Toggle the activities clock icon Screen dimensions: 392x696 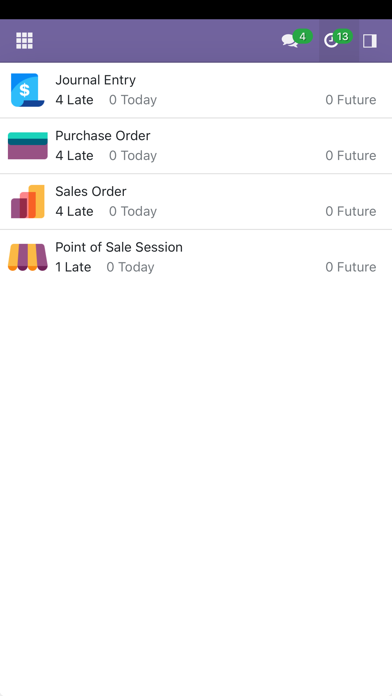pos(331,41)
